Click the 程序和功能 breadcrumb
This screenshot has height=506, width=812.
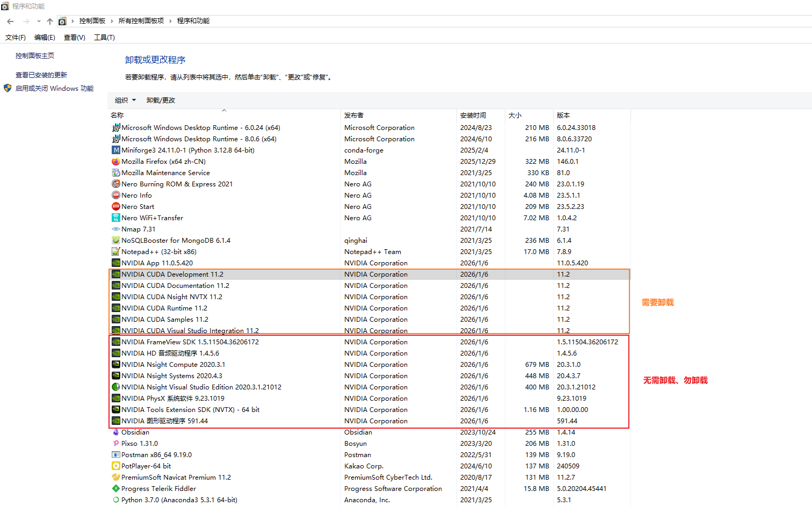point(193,21)
